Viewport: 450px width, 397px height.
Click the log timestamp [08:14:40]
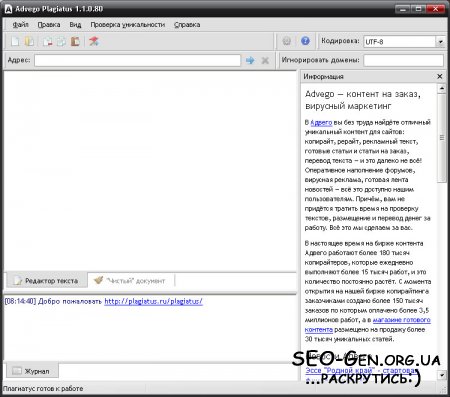(20, 301)
